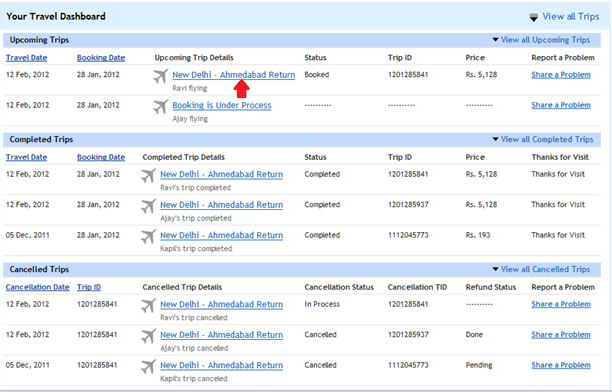The height and width of the screenshot is (392, 612).
Task: Click airplane icon for Kapil's completed trip
Action: click(x=148, y=237)
